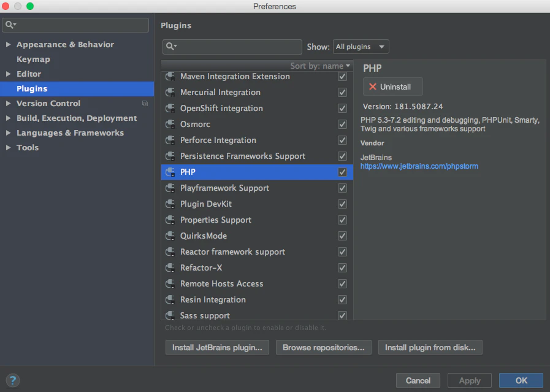Open the Sort by name dropdown
The width and height of the screenshot is (550, 392).
[x=320, y=66]
